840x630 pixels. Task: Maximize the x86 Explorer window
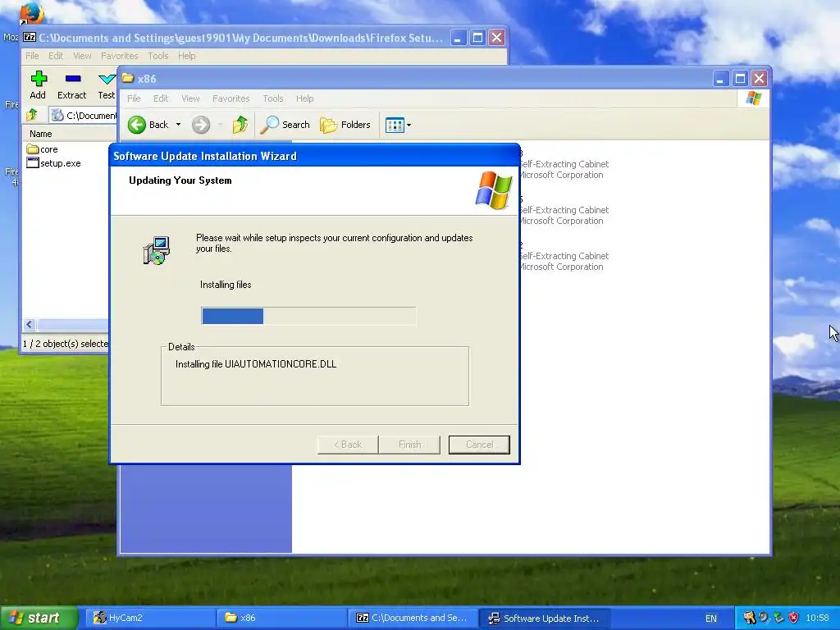[x=740, y=79]
